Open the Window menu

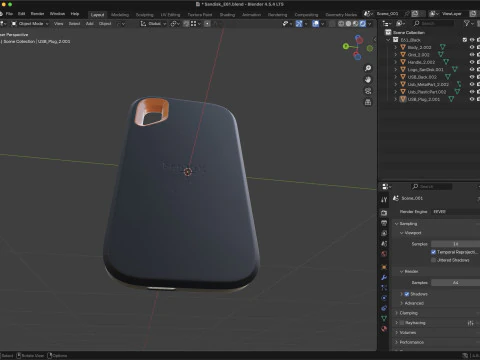pyautogui.click(x=57, y=14)
